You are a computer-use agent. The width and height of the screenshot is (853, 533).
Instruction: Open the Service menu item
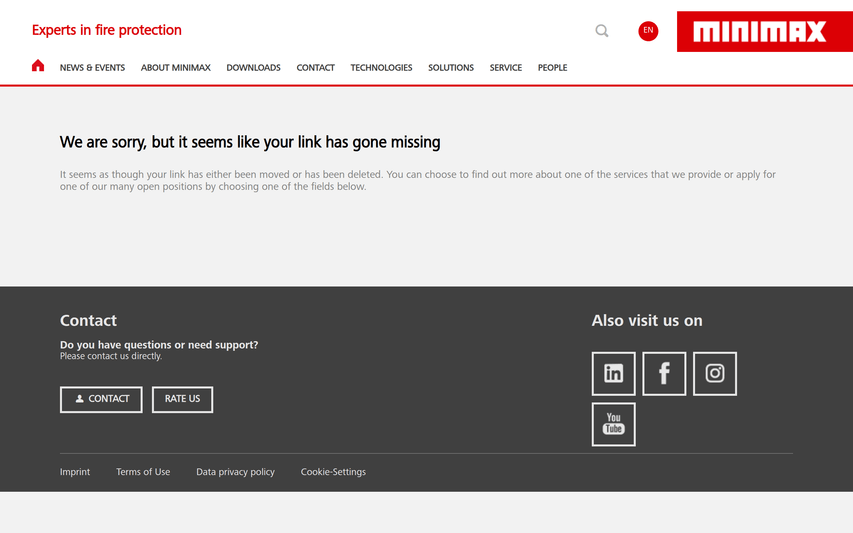point(506,68)
